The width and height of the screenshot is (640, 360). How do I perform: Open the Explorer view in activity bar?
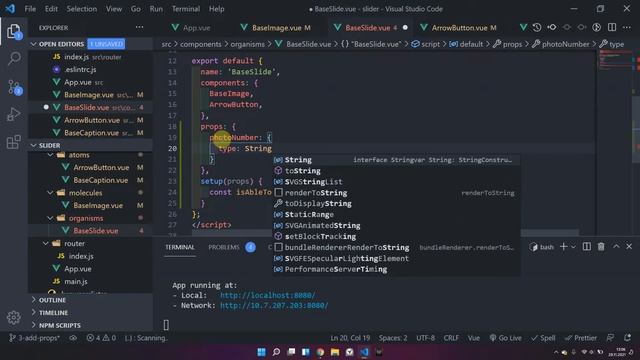click(x=14, y=32)
